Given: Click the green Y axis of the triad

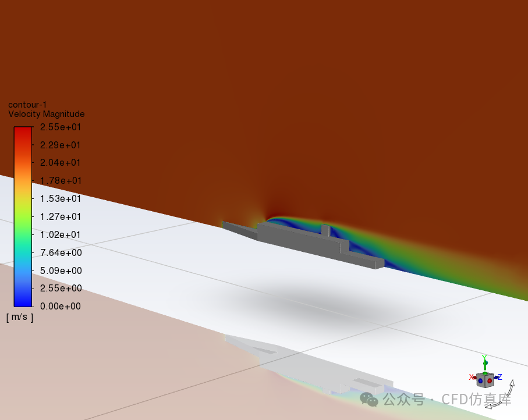Looking at the screenshot, I should [x=484, y=363].
